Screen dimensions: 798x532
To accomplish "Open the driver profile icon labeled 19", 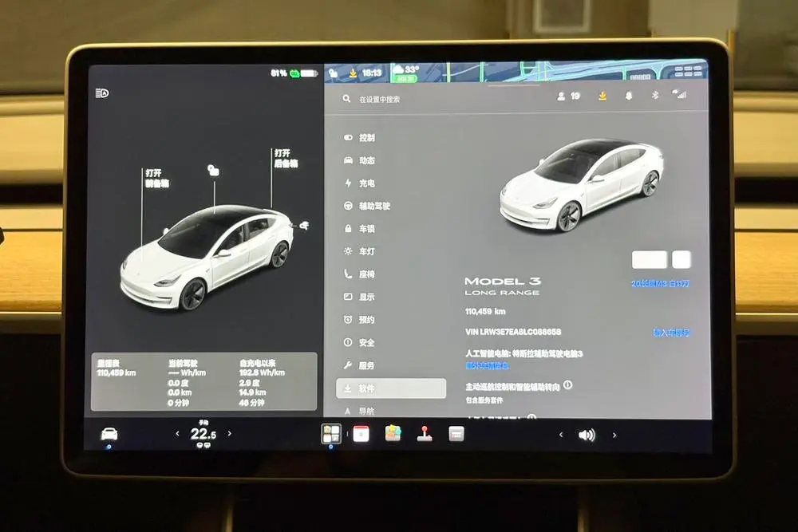I will point(568,96).
